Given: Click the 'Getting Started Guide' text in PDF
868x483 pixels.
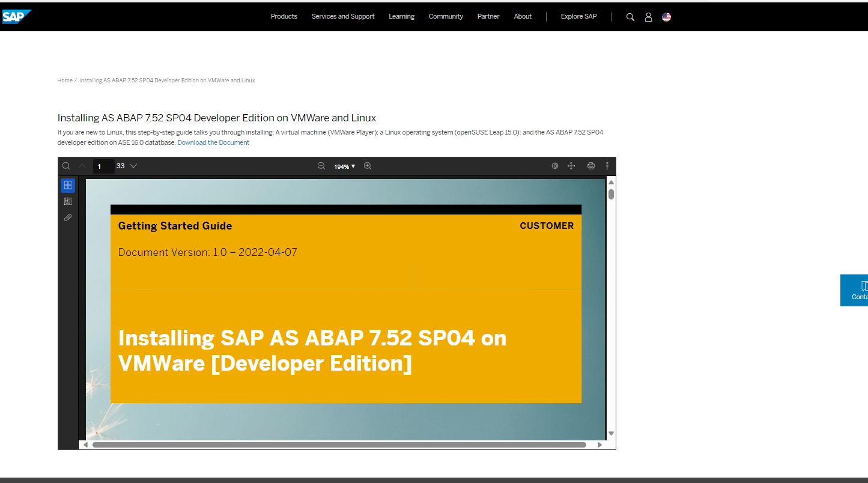Looking at the screenshot, I should pos(175,226).
